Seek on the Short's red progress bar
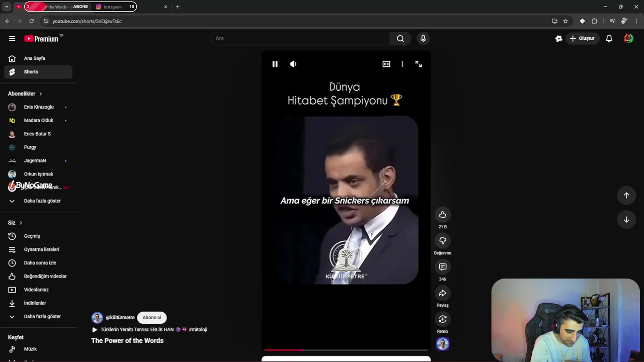This screenshot has height=362, width=644. [x=346, y=349]
